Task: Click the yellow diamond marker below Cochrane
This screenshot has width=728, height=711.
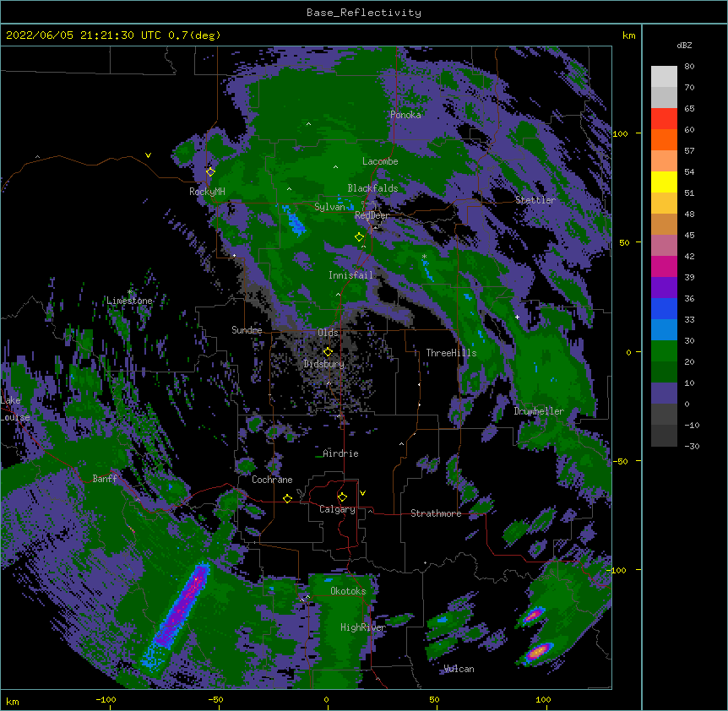Action: 287,498
